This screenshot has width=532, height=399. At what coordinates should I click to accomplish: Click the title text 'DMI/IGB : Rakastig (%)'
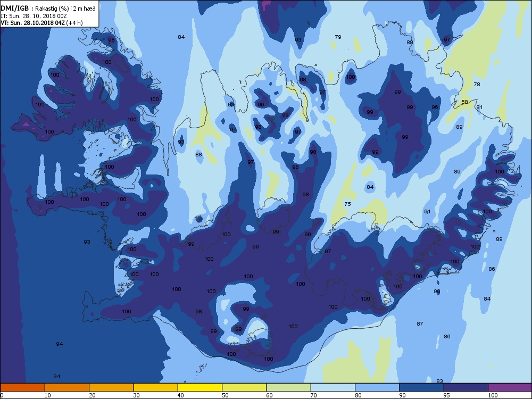coord(35,9)
